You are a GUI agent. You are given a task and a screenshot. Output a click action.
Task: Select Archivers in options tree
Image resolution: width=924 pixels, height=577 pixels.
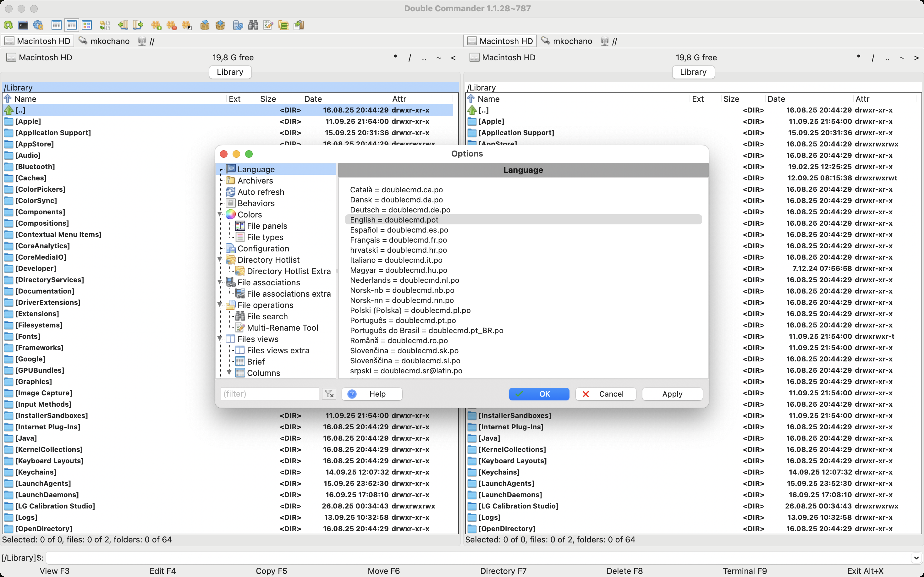[x=255, y=180]
